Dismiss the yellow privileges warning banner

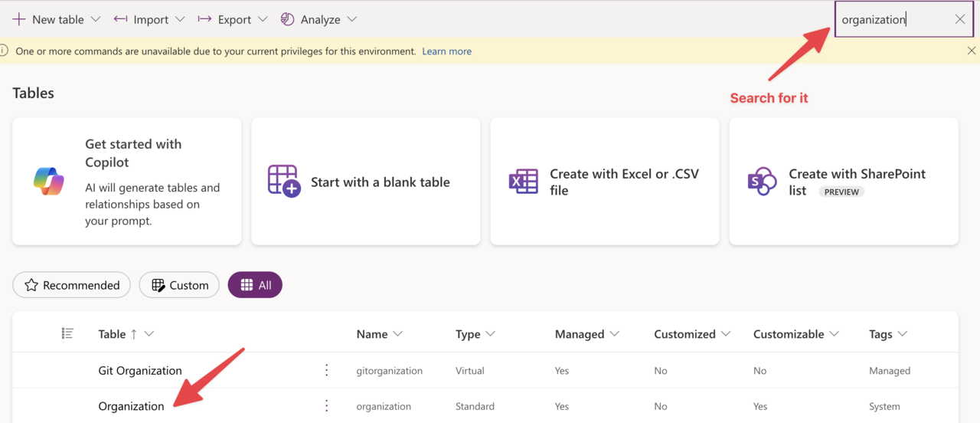[971, 51]
